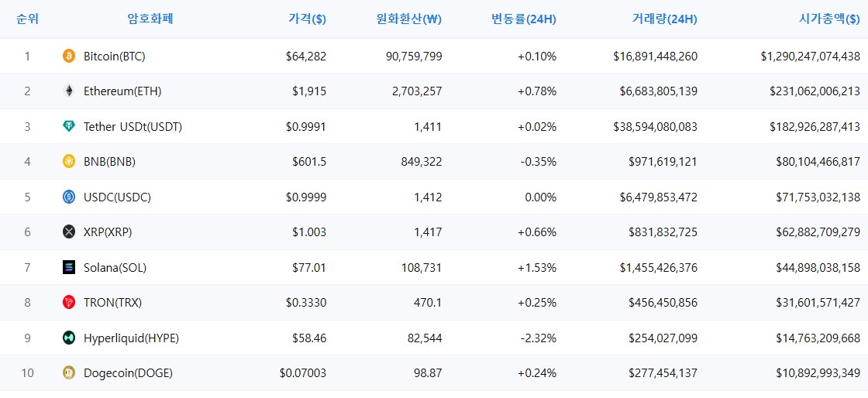This screenshot has height=398, width=868.
Task: Select TRON market cap $31,601,571,427
Action: pos(818,303)
